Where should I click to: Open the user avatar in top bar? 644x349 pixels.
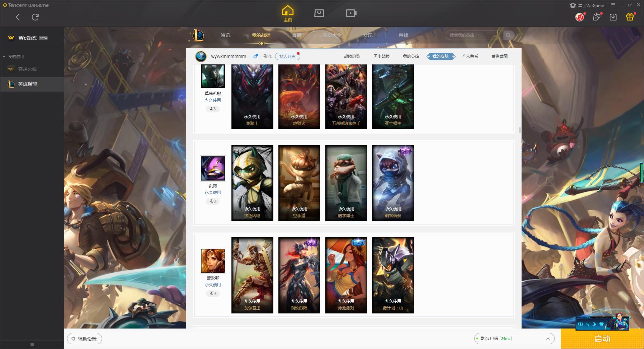pyautogui.click(x=580, y=17)
